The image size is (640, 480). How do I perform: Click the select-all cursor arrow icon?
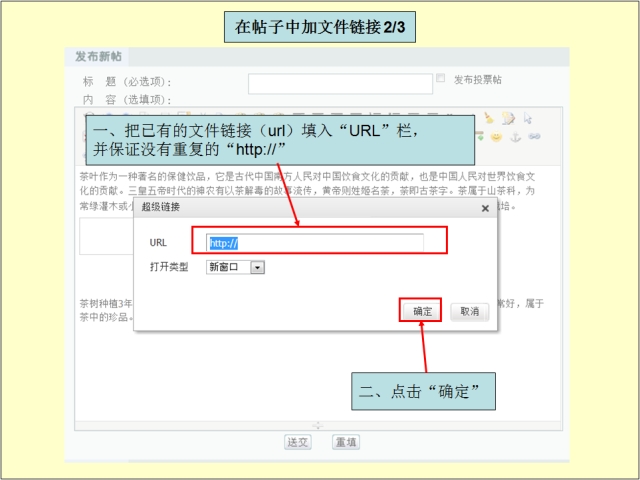(528, 118)
